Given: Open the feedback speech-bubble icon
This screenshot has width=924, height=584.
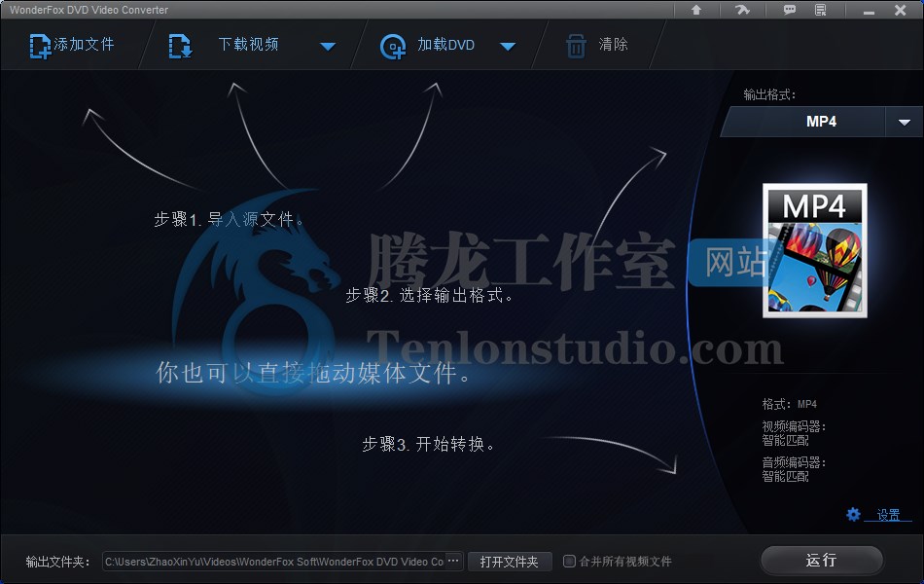Looking at the screenshot, I should click(789, 10).
